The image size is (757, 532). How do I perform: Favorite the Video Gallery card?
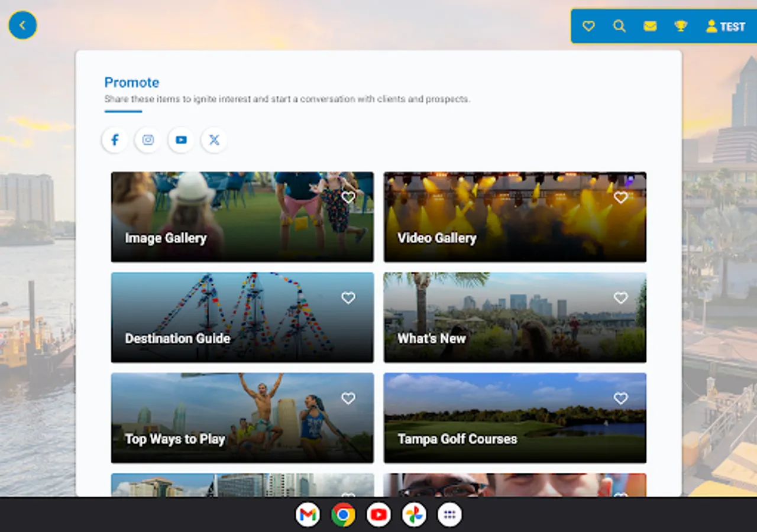pyautogui.click(x=620, y=197)
